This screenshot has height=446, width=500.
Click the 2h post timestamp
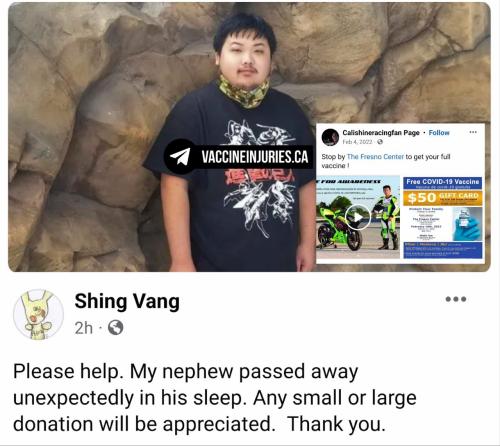pos(84,328)
